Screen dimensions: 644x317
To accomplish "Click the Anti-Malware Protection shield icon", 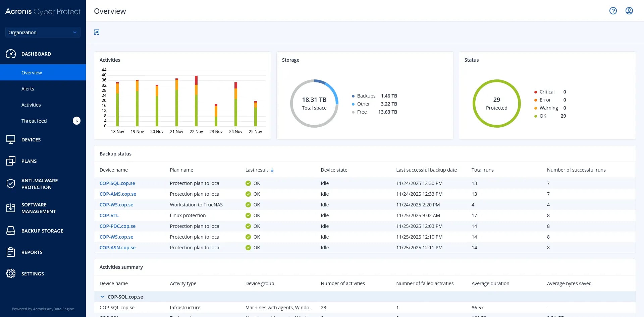I will click(x=11, y=184).
